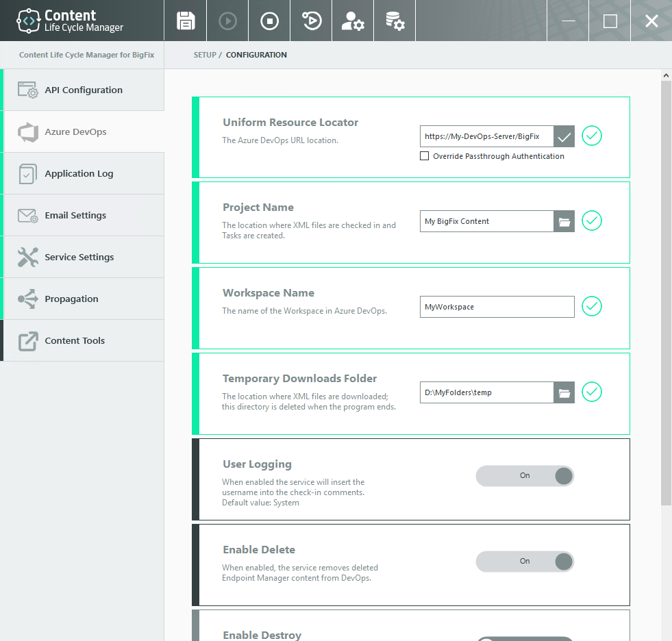
Task: Click the Stop service icon
Action: click(x=269, y=21)
